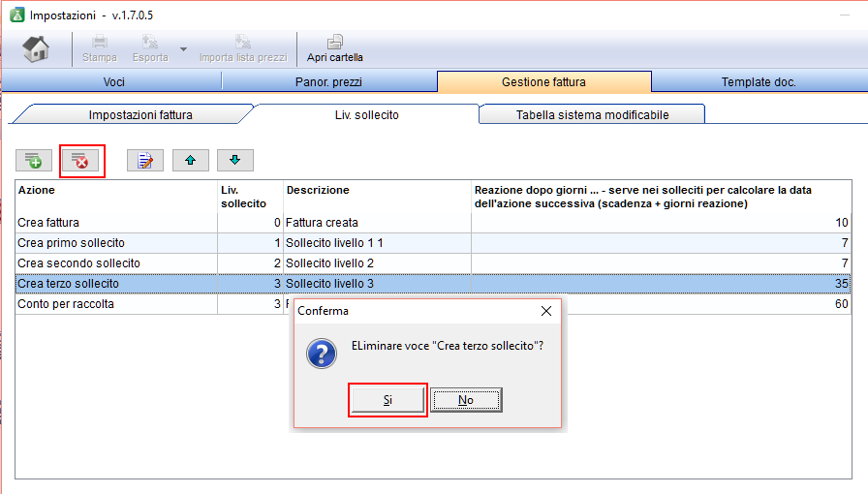Image resolution: width=868 pixels, height=494 pixels.
Task: Select the Crea primo sollecito row
Action: pos(433,243)
